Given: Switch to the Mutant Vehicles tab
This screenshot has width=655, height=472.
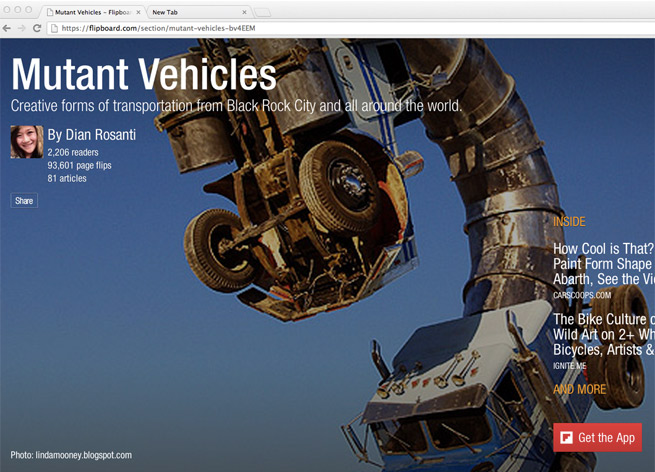Looking at the screenshot, I should 94,12.
